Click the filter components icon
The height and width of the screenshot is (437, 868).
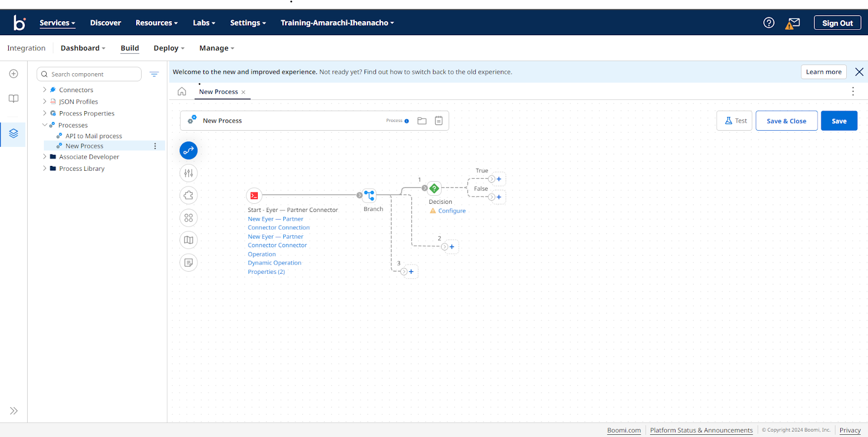pyautogui.click(x=154, y=74)
